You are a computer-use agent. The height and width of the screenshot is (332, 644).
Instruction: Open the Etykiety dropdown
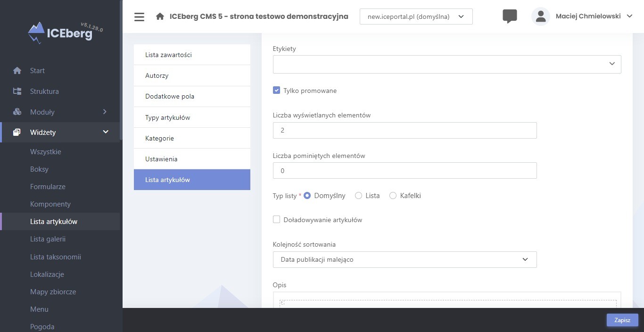(x=447, y=64)
